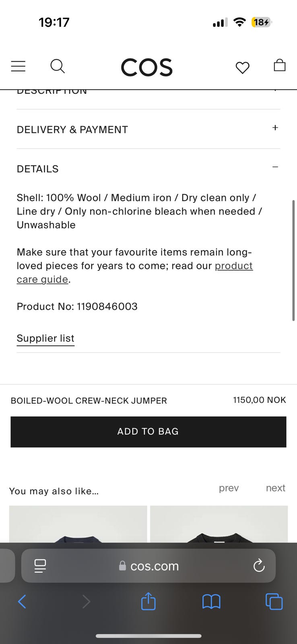Image resolution: width=297 pixels, height=644 pixels.
Task: Show next recommended products
Action: (x=275, y=488)
